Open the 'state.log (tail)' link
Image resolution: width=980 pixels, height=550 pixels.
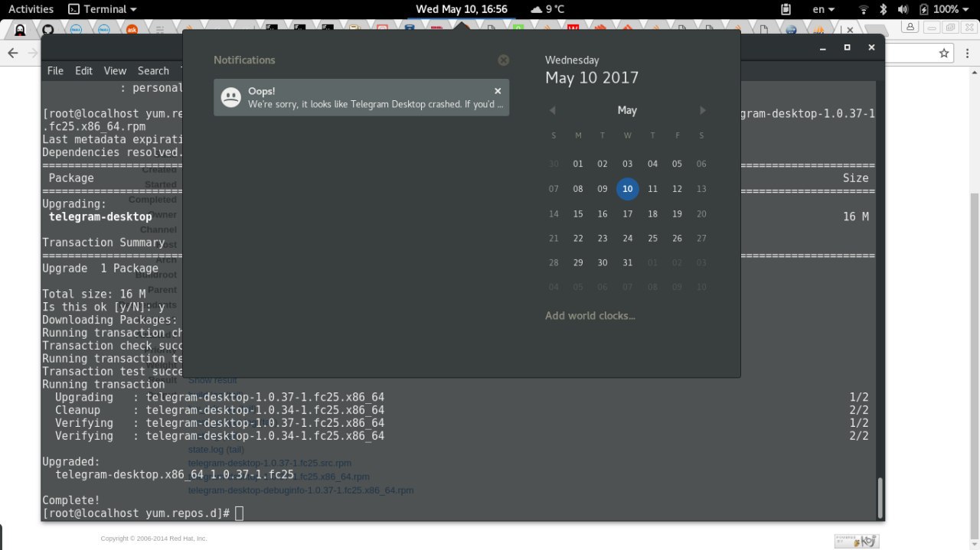coord(216,449)
